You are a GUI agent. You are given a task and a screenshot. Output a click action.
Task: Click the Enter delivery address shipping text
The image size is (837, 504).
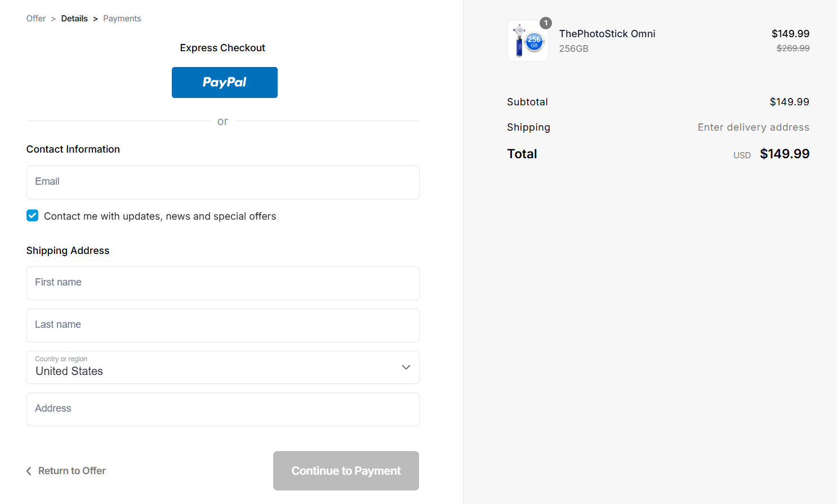[753, 127]
